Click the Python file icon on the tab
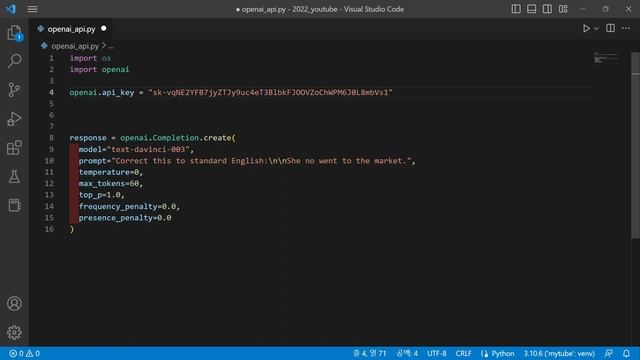Viewport: 640px width, 360px height. (x=40, y=29)
